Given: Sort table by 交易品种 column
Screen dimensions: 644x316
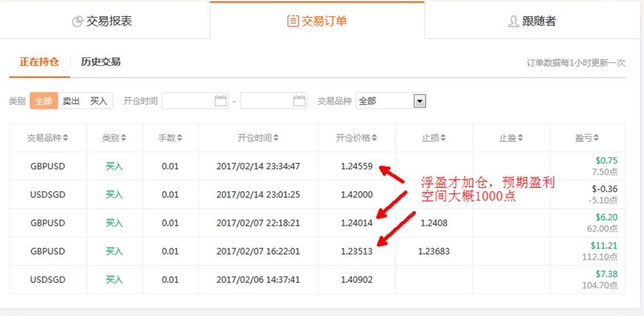Looking at the screenshot, I should [47, 139].
